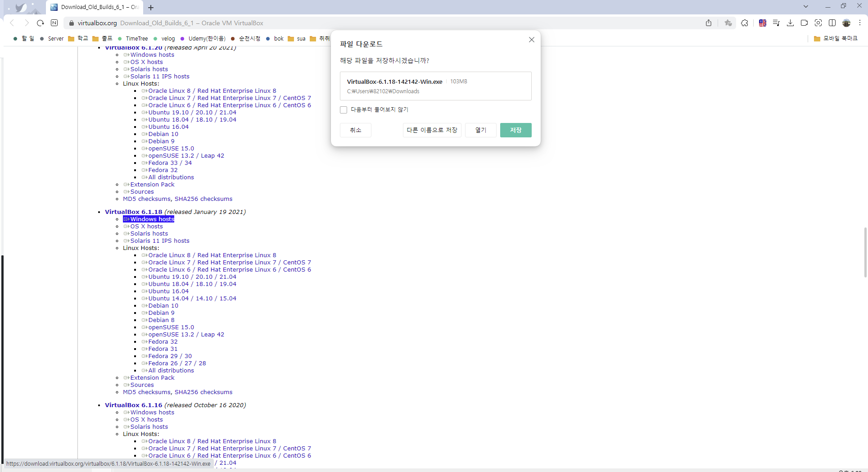Open the TimeTree bookmark
This screenshot has width=868, height=472.
pos(132,39)
